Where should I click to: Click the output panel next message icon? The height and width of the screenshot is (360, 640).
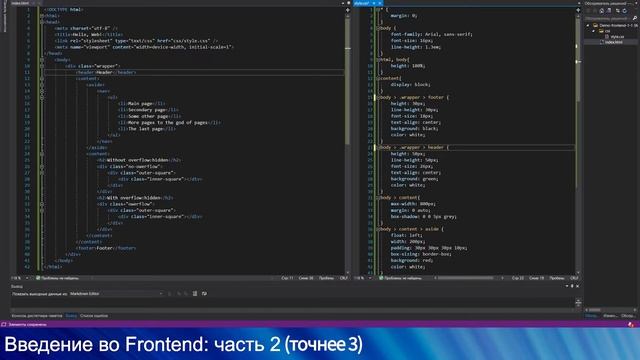[x=186, y=293]
